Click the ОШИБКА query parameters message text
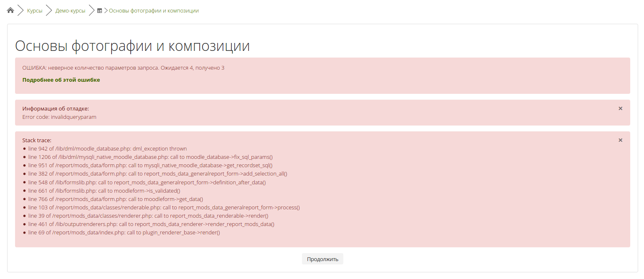 pyautogui.click(x=123, y=68)
